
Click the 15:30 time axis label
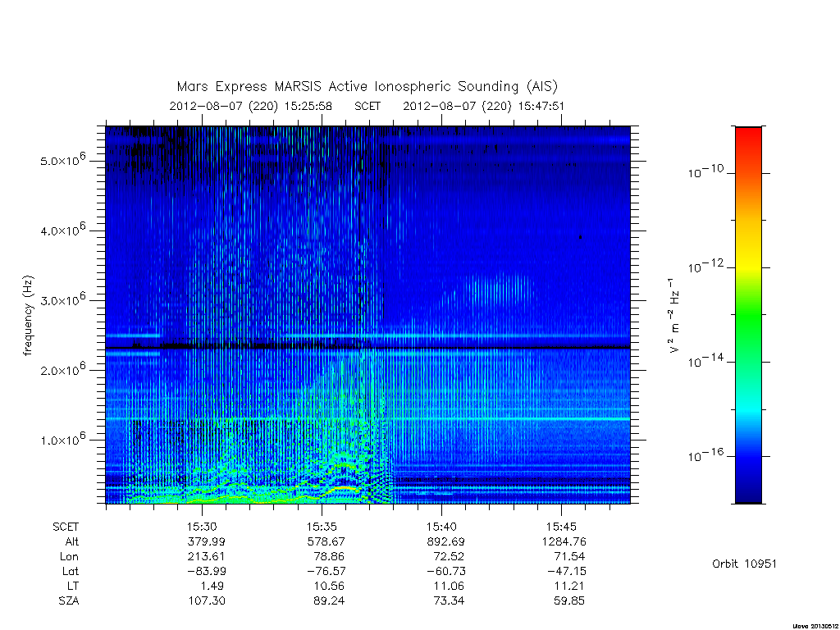(x=202, y=527)
